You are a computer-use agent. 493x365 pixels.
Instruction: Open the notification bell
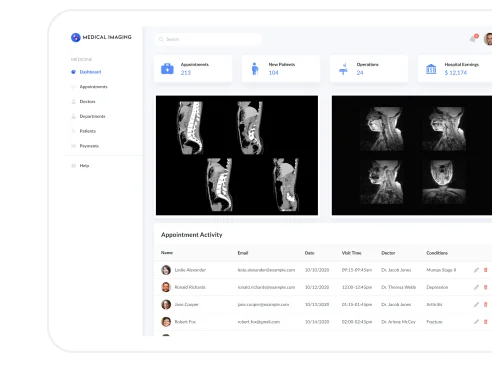pyautogui.click(x=473, y=39)
